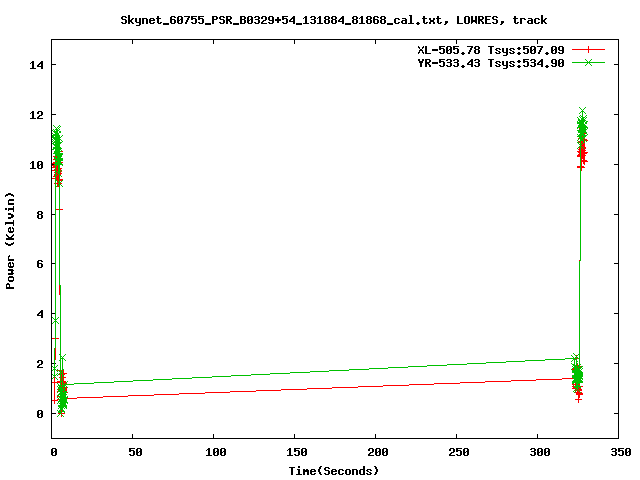Click the Power (Kelvin) y-axis label
Image resolution: width=640 pixels, height=480 pixels.
pos(10,241)
